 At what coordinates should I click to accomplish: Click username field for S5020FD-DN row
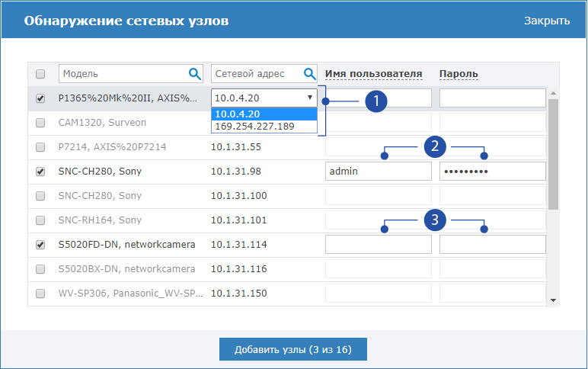[378, 245]
